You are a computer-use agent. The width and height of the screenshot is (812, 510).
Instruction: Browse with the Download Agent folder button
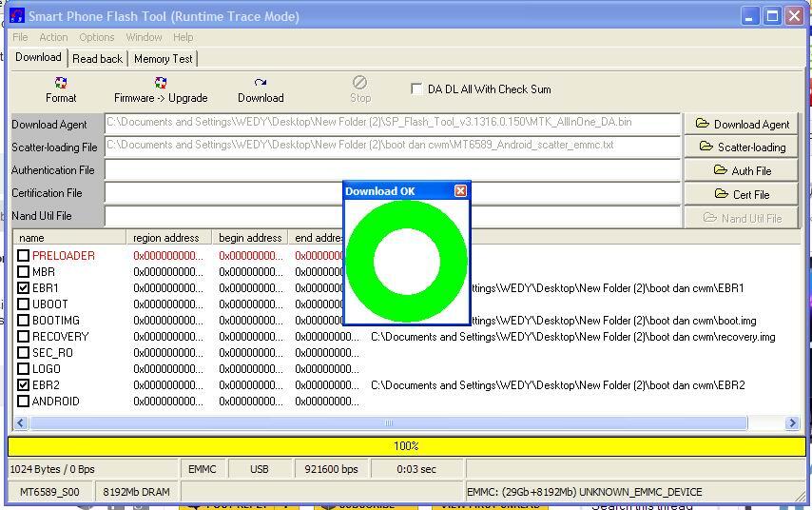(x=742, y=124)
